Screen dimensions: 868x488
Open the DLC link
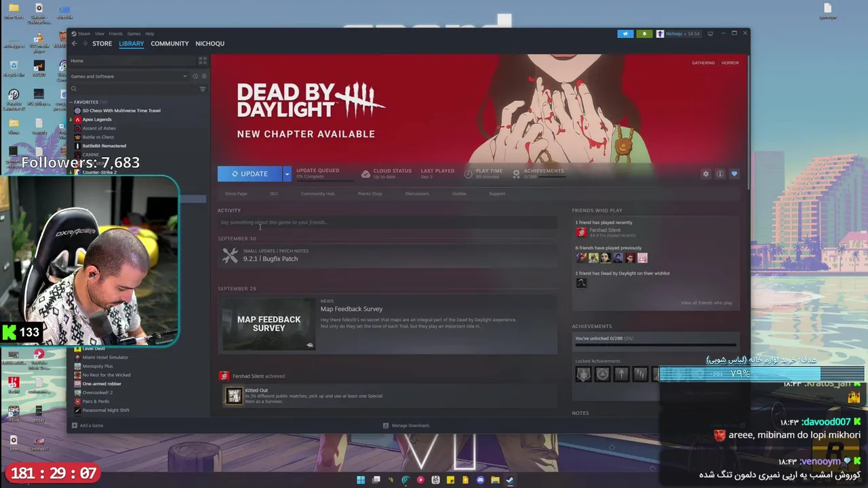tap(274, 194)
